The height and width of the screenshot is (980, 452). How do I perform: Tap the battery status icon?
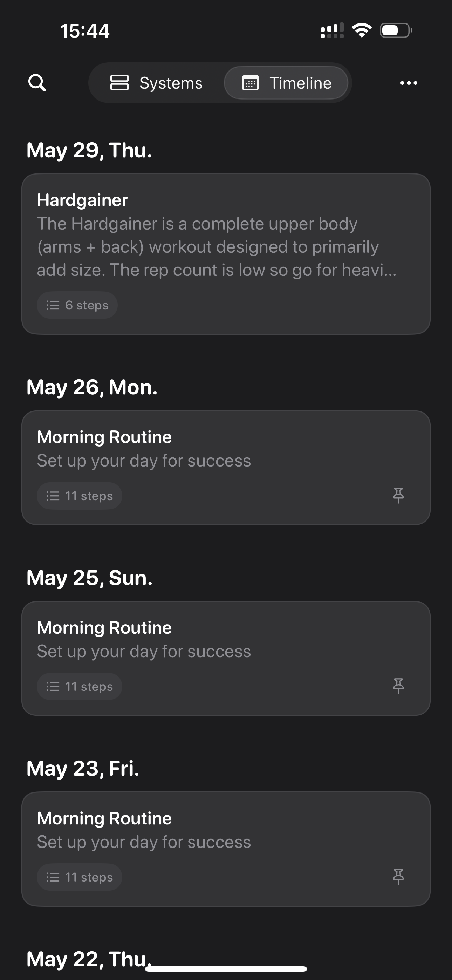coord(396,30)
